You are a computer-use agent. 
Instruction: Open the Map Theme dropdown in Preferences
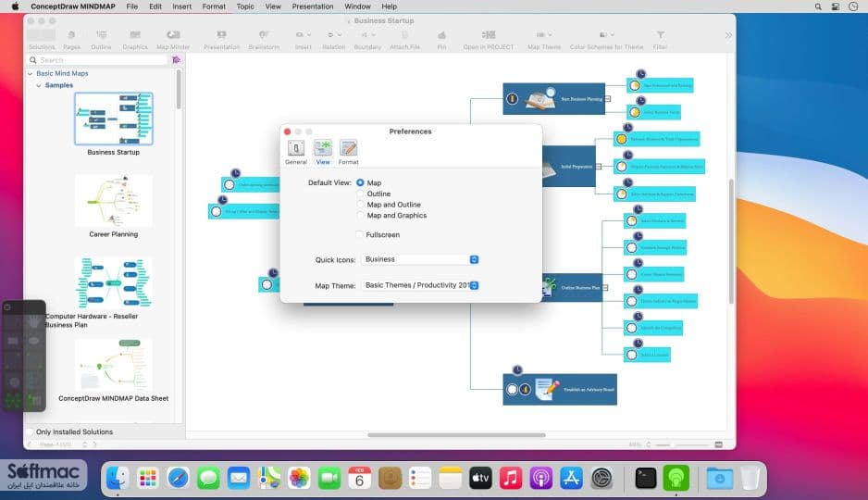tap(419, 285)
